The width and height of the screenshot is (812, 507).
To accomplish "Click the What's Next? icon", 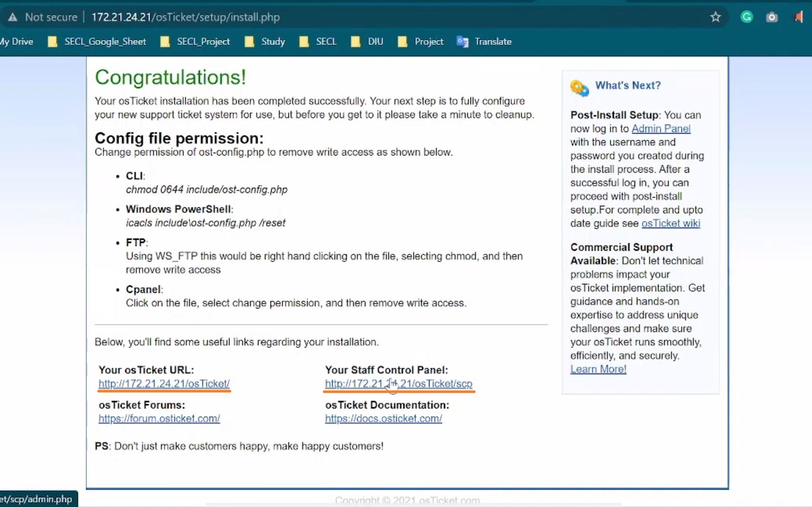I will coord(579,88).
